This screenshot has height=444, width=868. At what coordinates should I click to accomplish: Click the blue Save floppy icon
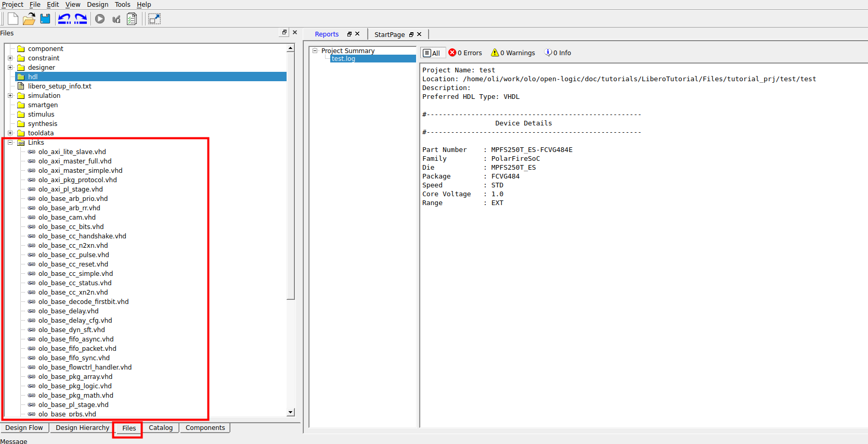coord(45,19)
